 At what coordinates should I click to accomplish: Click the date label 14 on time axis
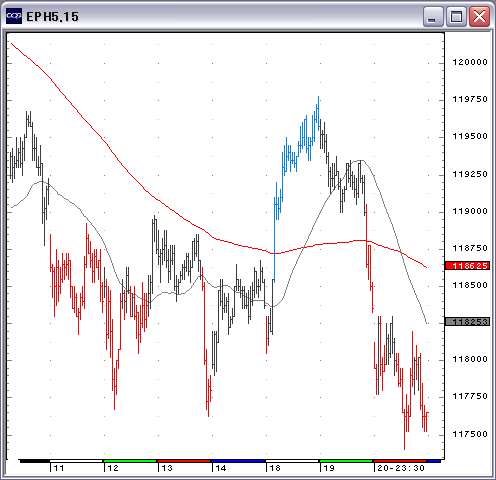[x=221, y=468]
